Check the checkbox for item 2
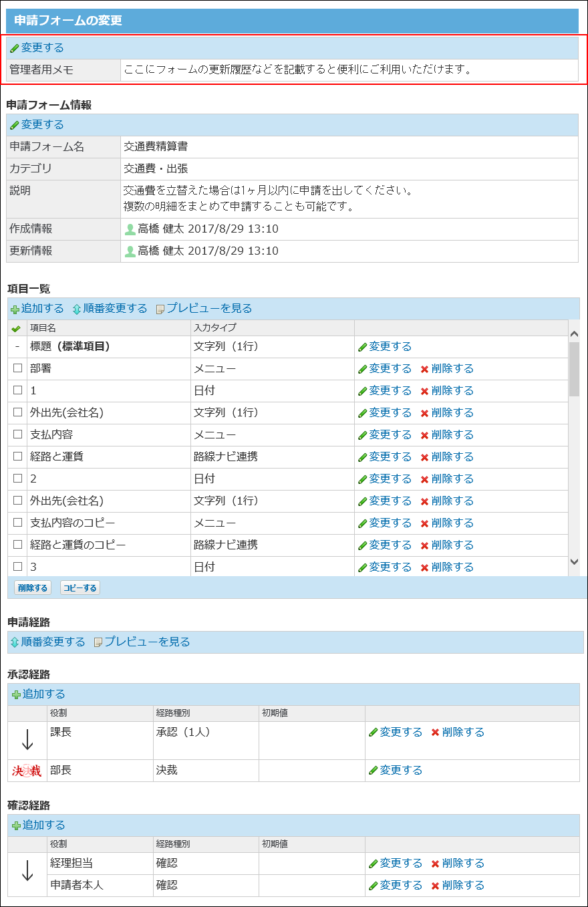Screen dimensions: 588x907 (x=17, y=479)
